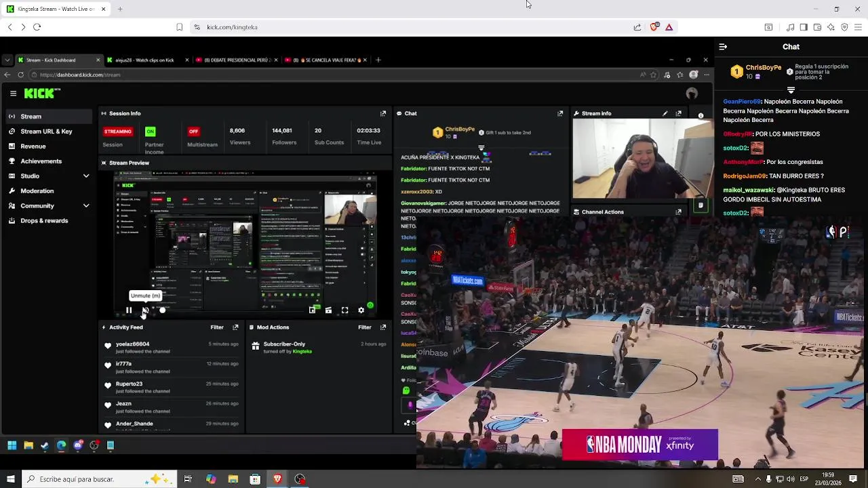Open the Achievements page
This screenshot has width=868, height=488.
pos(47,161)
